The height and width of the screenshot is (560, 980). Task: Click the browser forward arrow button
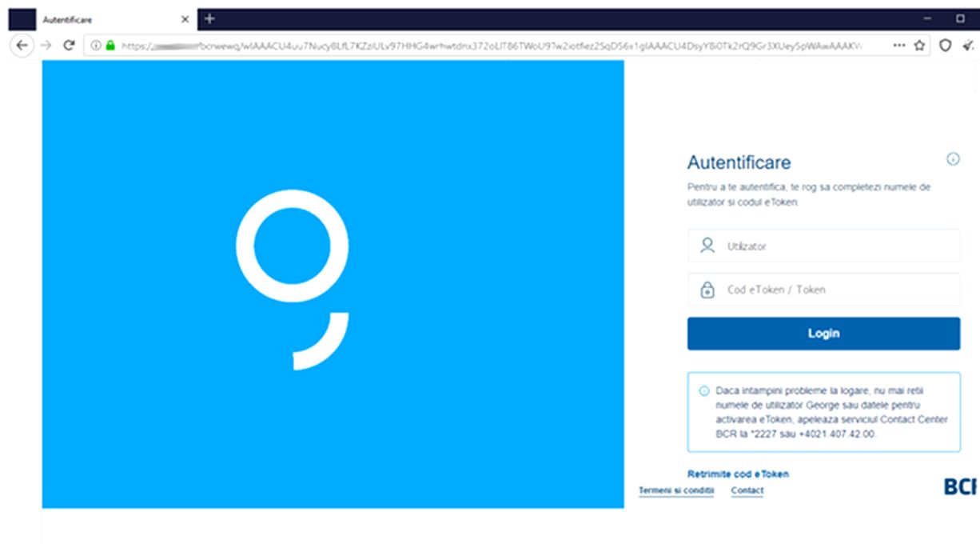tap(46, 46)
